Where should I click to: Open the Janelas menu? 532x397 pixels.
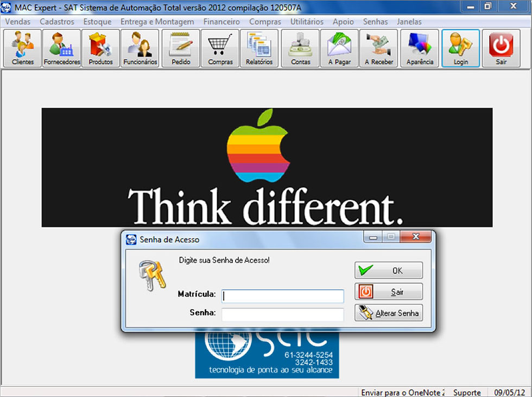[x=409, y=22]
